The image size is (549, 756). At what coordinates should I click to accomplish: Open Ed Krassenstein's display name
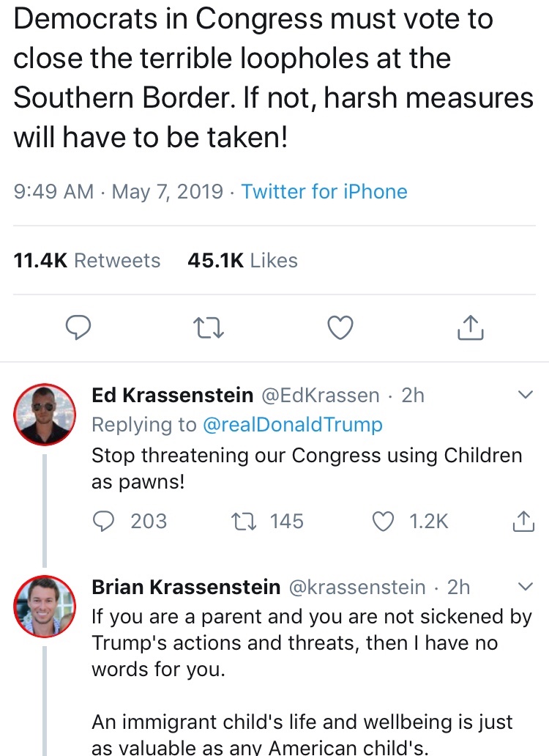tap(172, 396)
